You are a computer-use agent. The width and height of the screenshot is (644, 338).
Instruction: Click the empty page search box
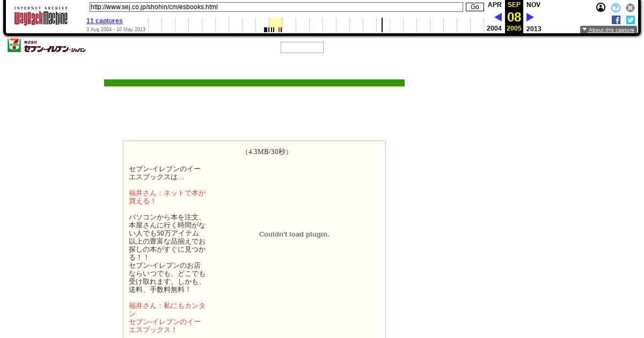[302, 48]
